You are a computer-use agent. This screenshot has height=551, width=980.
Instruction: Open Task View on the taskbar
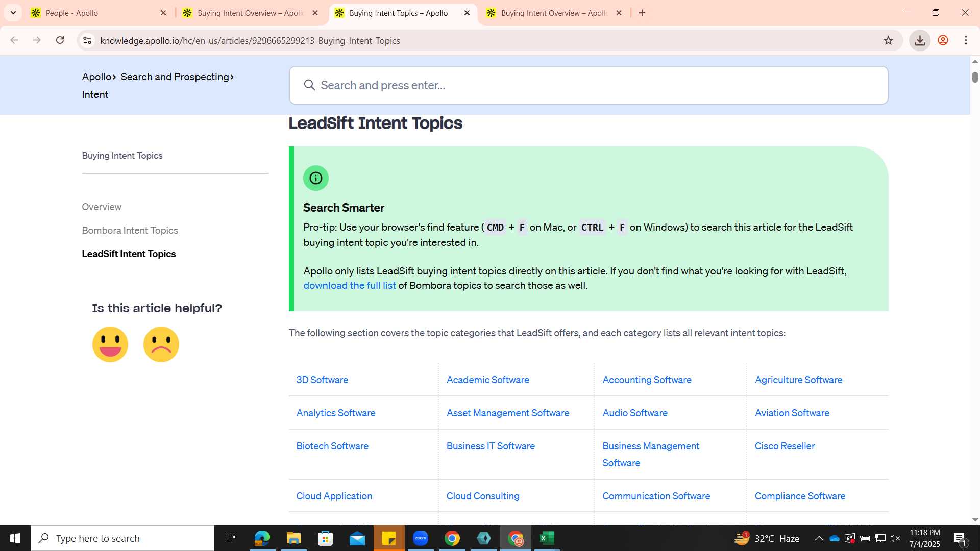click(x=230, y=538)
